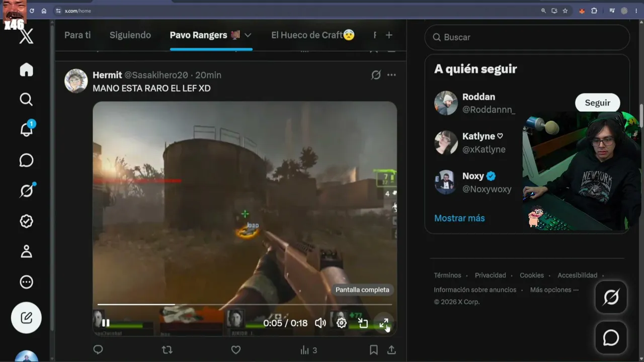Image resolution: width=644 pixels, height=362 pixels.
Task: Click the X logo in the sidebar
Action: 26,36
